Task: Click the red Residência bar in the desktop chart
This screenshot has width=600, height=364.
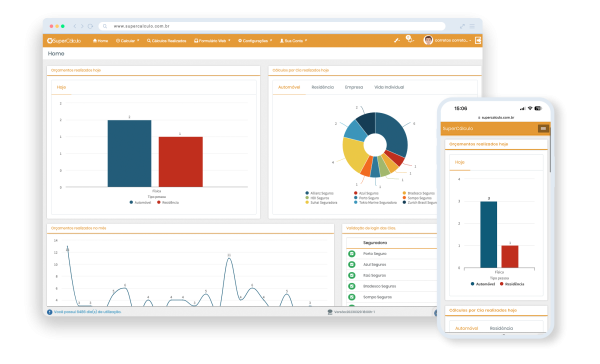Action: tap(181, 162)
